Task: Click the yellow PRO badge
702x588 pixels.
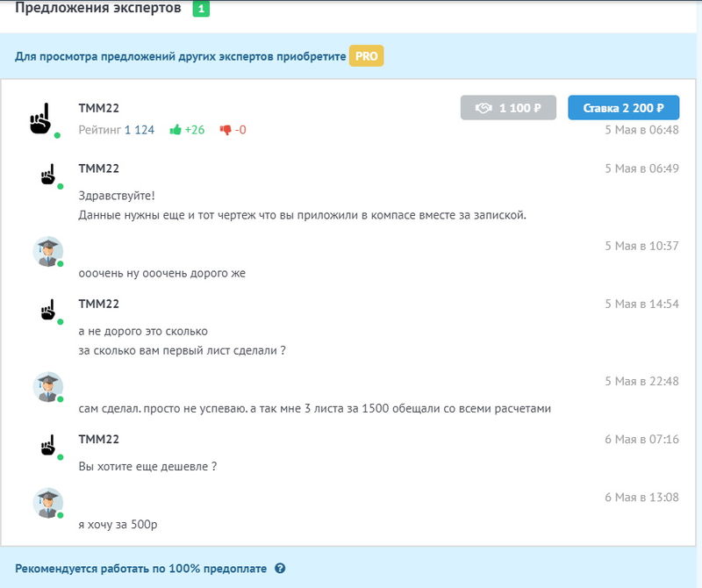Action: (x=366, y=56)
